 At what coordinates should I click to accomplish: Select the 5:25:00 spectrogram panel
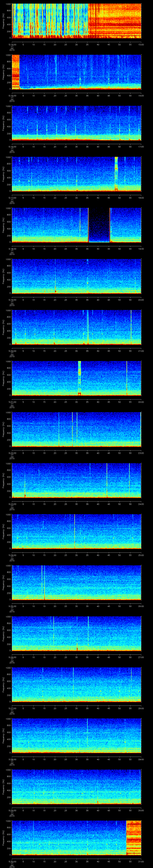77,582
